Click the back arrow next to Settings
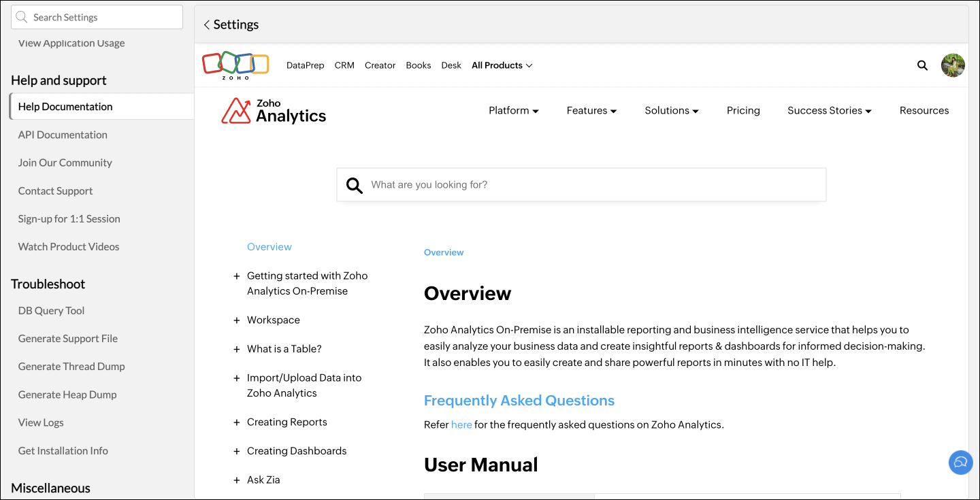The height and width of the screenshot is (500, 980). tap(207, 24)
